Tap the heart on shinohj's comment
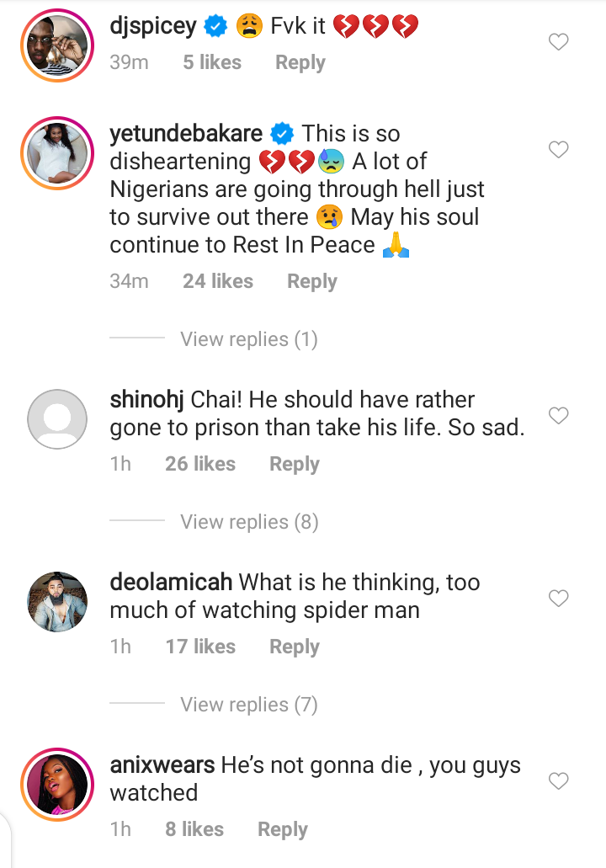The image size is (606, 868). click(559, 416)
